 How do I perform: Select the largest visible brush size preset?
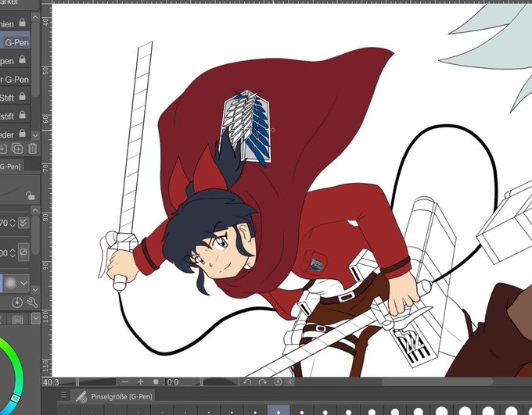pos(512,411)
